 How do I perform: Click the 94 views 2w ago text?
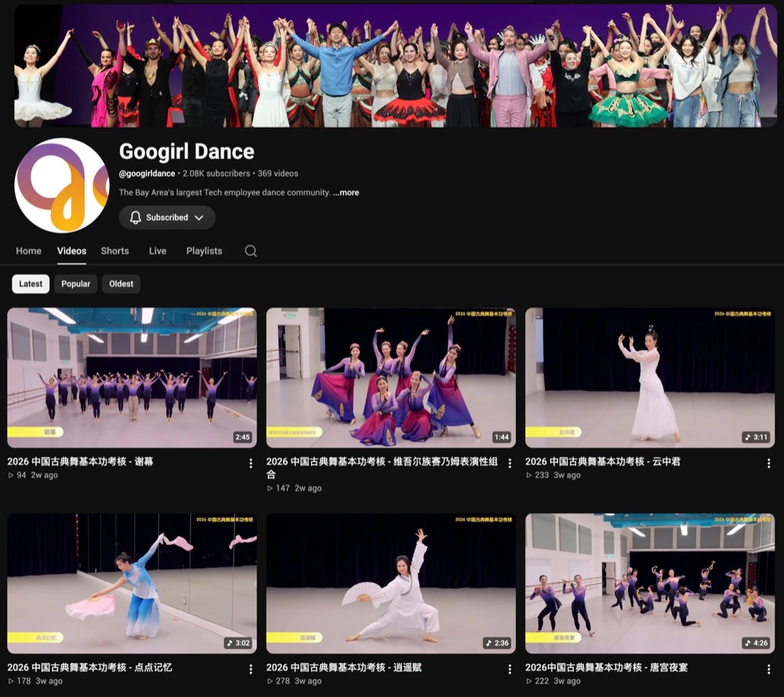click(x=33, y=475)
